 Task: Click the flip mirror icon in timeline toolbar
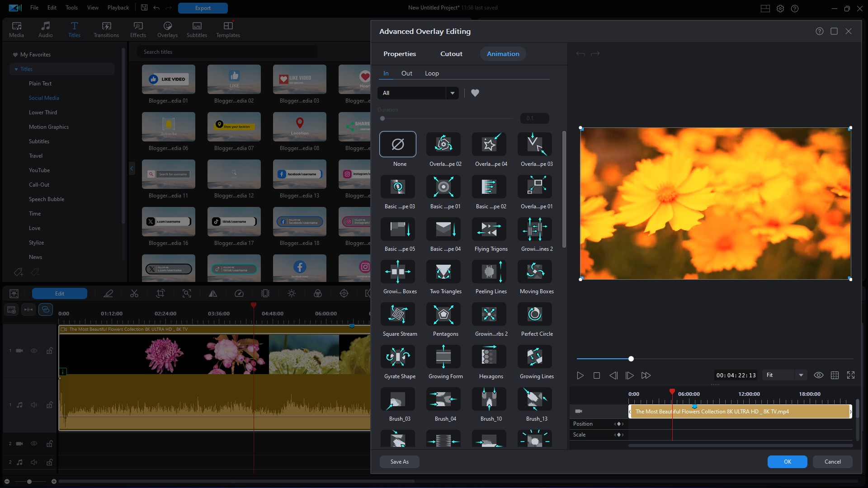tap(213, 294)
